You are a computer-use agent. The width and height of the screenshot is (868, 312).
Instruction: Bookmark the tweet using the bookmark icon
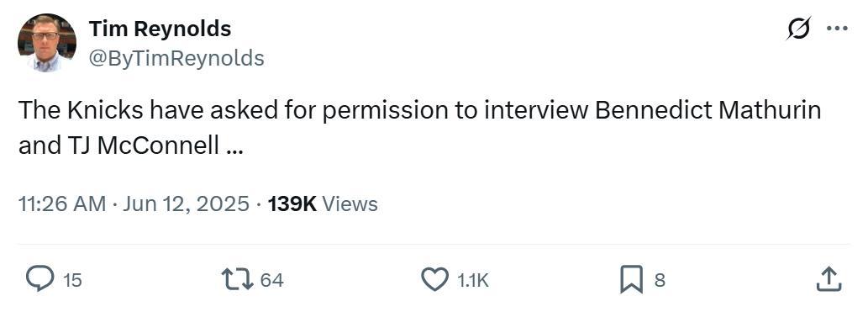pos(631,280)
